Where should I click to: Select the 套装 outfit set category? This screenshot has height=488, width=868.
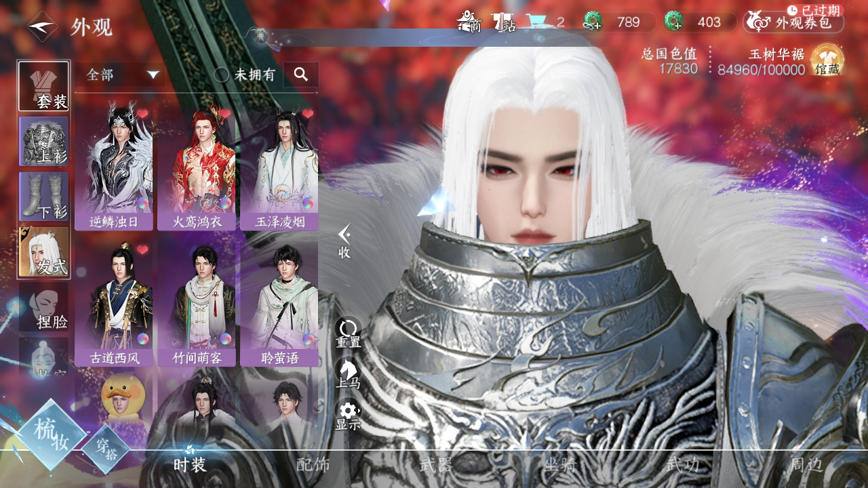coord(43,86)
